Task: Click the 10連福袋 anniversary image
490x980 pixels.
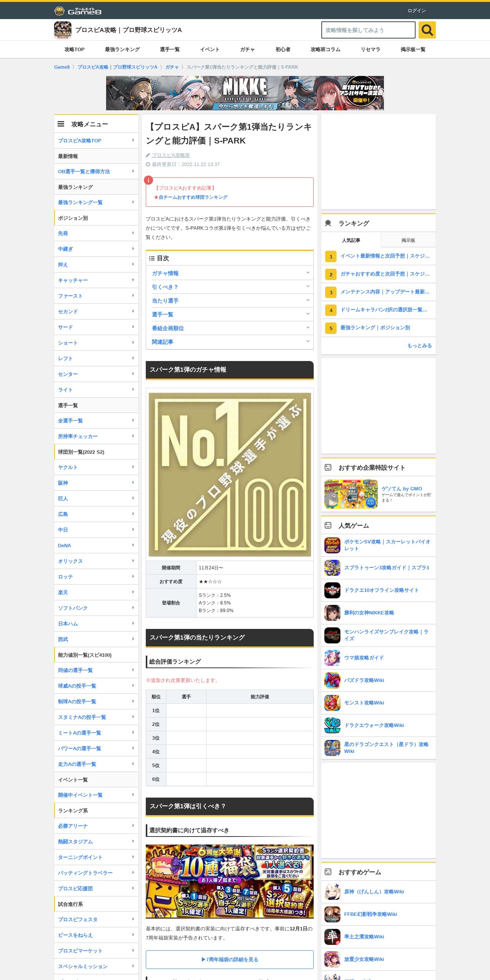Action: point(230,882)
